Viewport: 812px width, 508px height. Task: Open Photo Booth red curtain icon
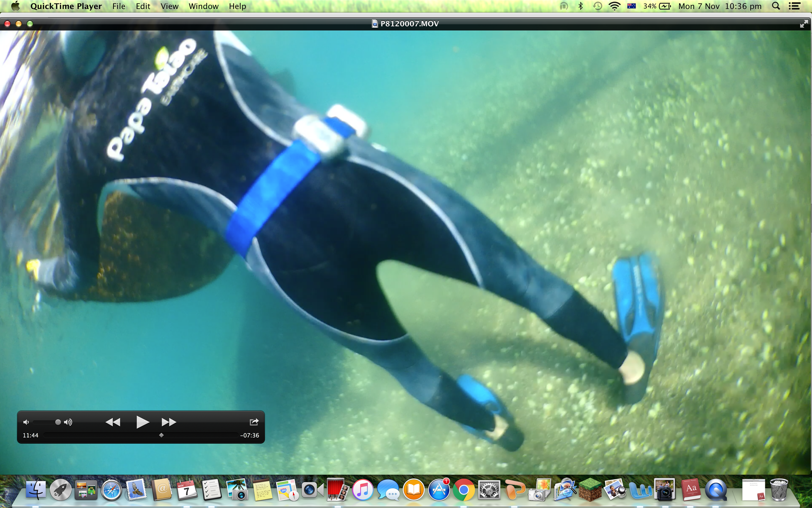[337, 489]
